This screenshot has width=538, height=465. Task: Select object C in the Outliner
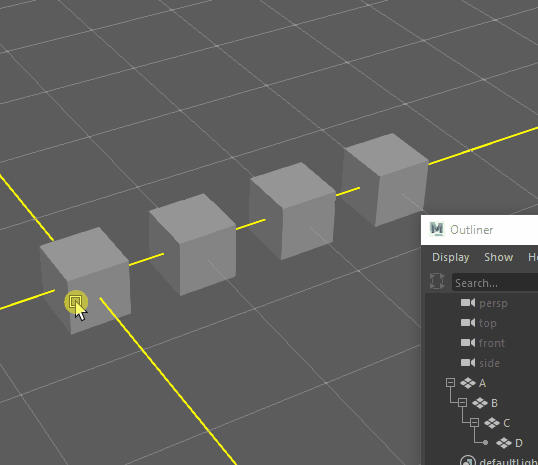(x=506, y=423)
